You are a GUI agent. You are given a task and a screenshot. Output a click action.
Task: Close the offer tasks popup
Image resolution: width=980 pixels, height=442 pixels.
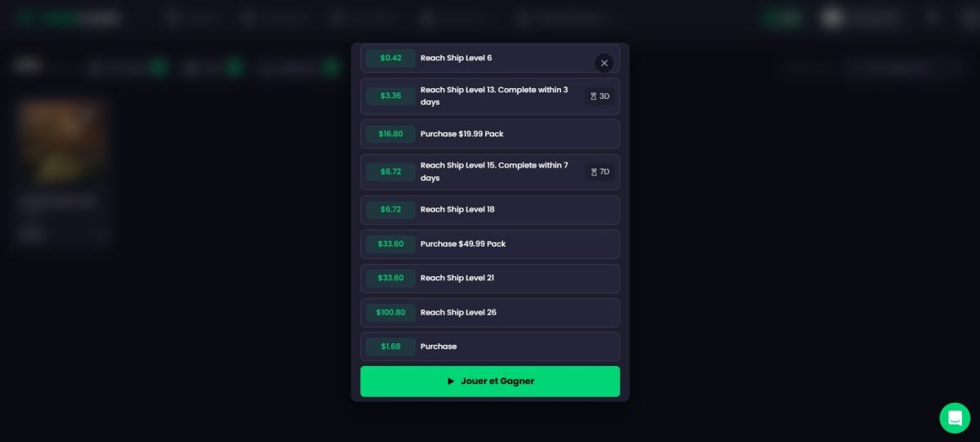(604, 63)
